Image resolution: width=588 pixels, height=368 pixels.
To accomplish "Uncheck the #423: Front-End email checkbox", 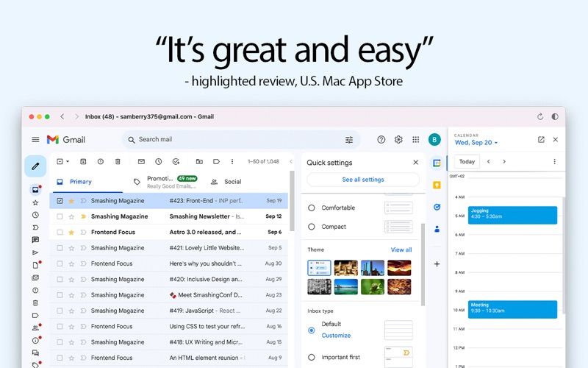I will tap(60, 201).
